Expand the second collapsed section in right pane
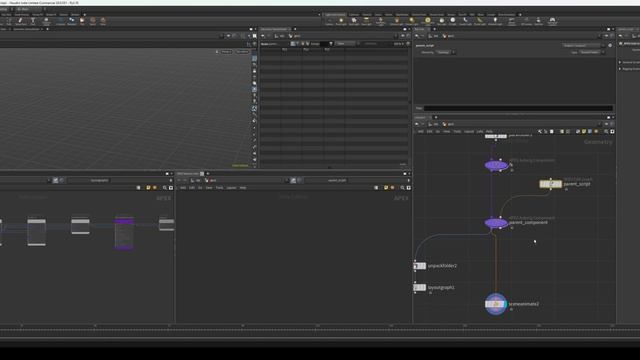Viewport: 640px width, 360px height. point(620,69)
